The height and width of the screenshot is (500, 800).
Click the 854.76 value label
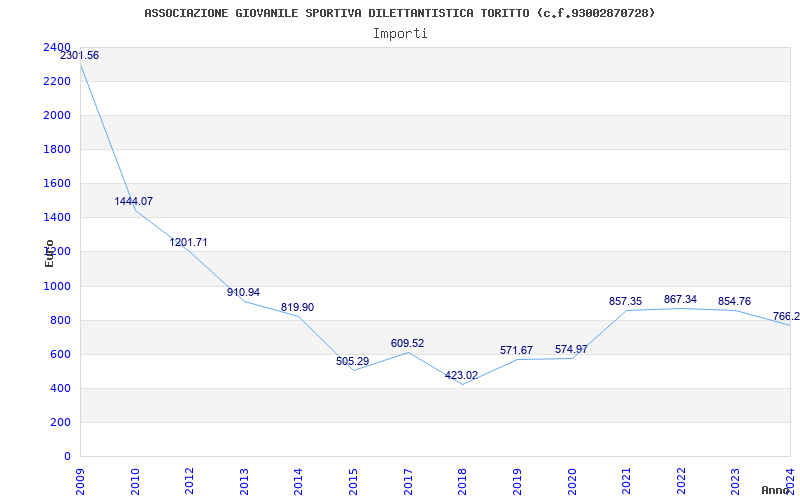pyautogui.click(x=734, y=302)
